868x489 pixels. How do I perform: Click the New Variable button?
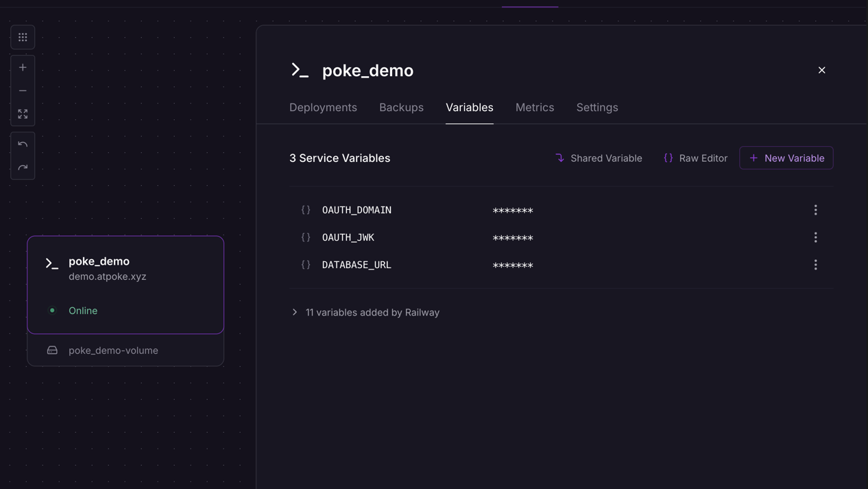[x=786, y=158]
